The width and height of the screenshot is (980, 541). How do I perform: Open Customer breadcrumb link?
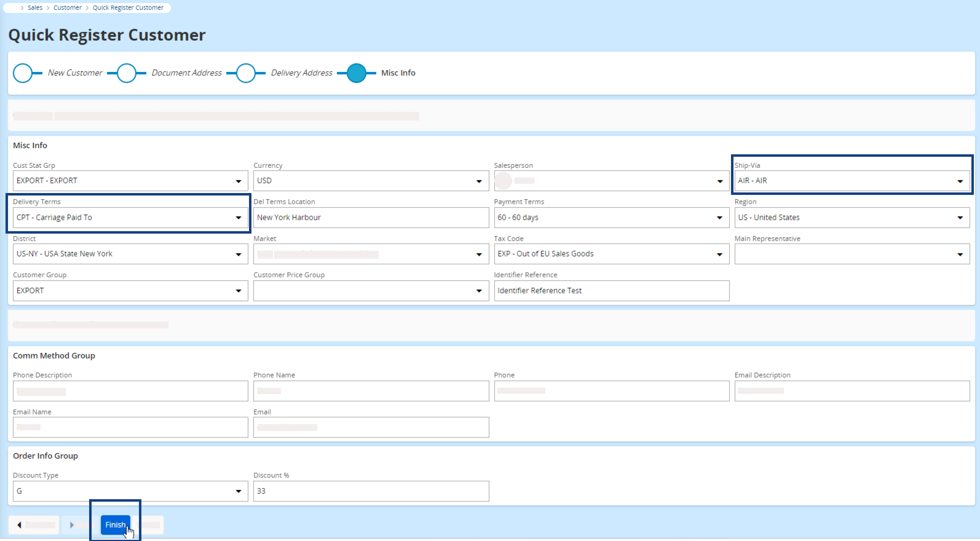[x=67, y=8]
